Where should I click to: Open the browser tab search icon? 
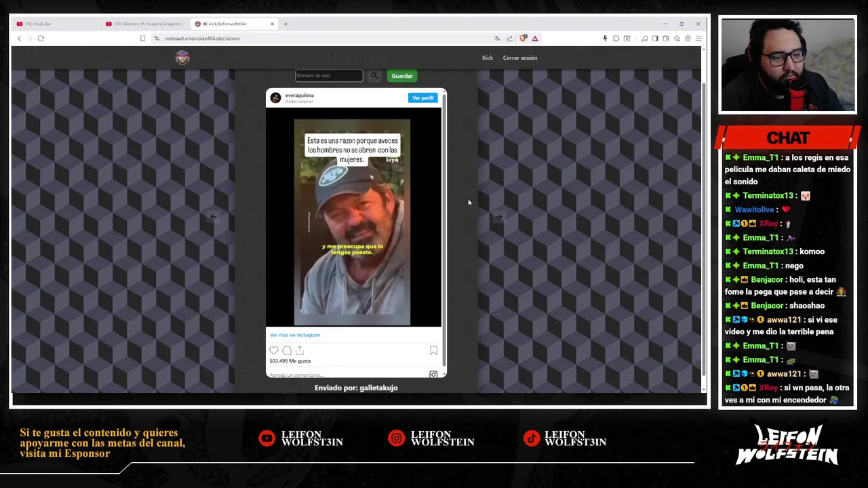627,39
